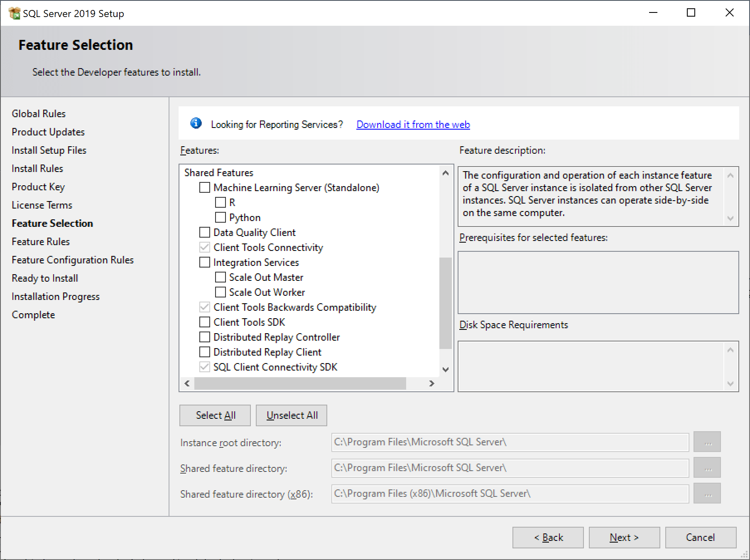Screen dimensions: 750x560
Task: Browse for Shared feature directory
Action: [707, 468]
